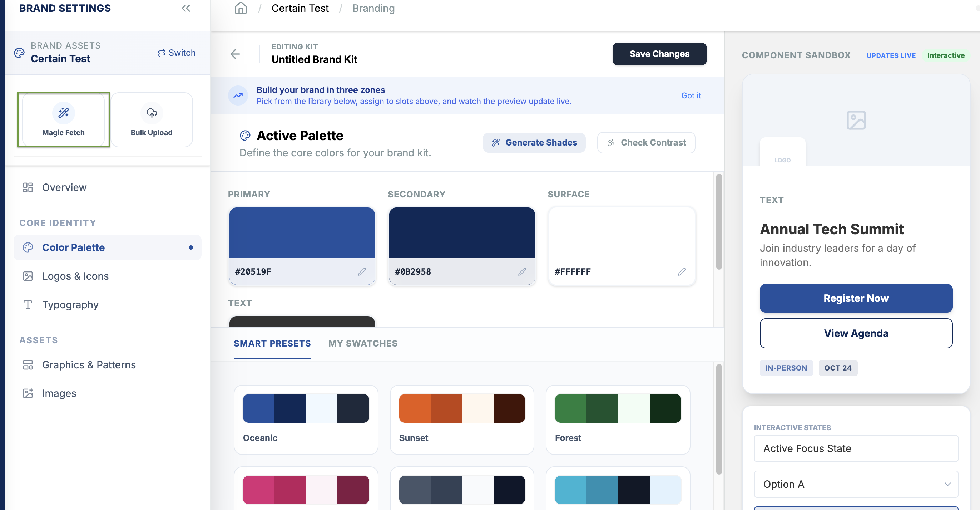Switch to the My Swatches tab

(363, 343)
